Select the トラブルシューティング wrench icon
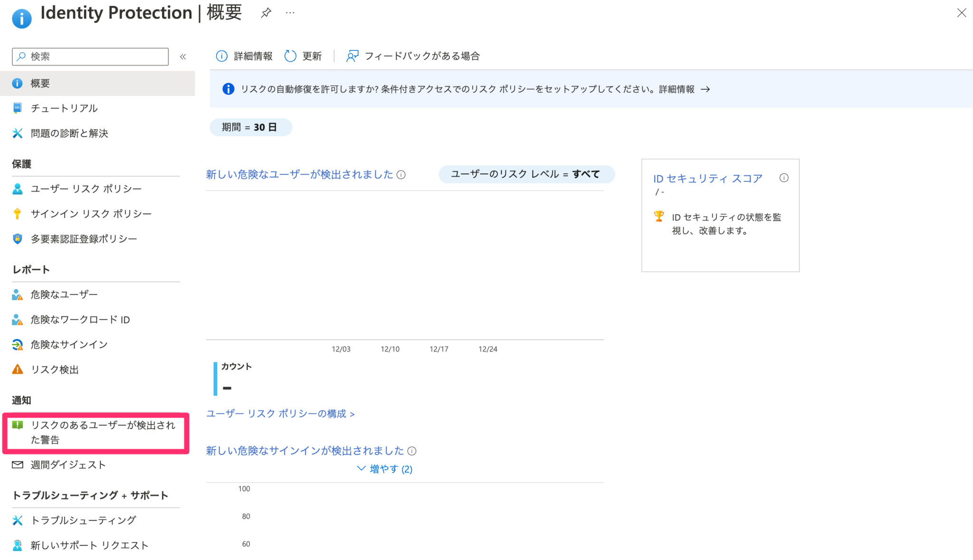Image resolution: width=973 pixels, height=560 pixels. click(x=18, y=520)
